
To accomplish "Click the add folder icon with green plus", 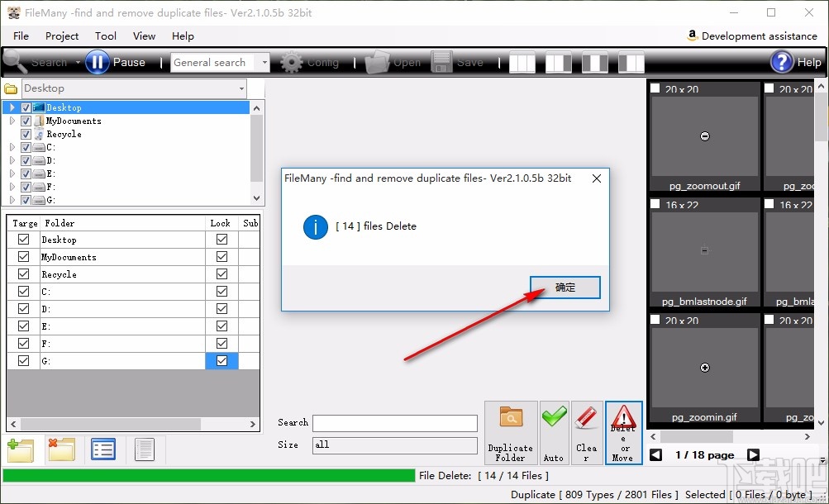I will (x=21, y=450).
